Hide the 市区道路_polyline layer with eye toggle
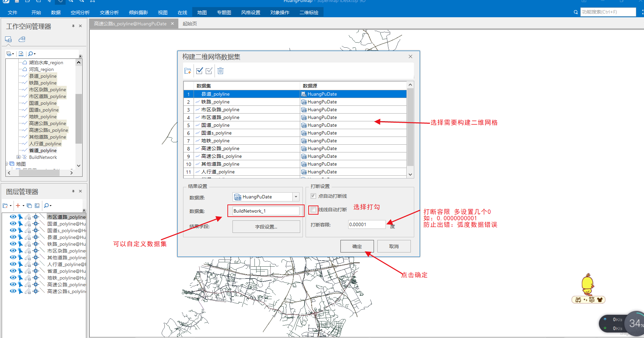 [x=13, y=217]
